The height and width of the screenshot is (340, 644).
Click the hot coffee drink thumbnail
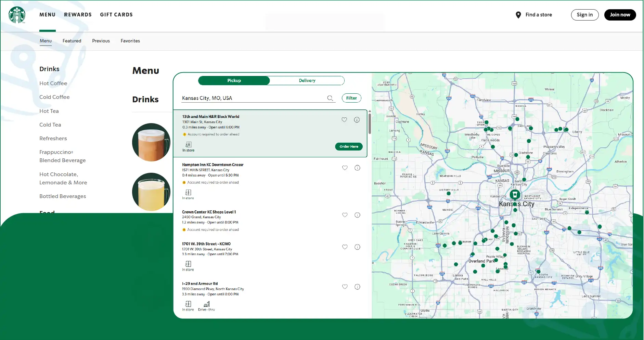coord(151,142)
